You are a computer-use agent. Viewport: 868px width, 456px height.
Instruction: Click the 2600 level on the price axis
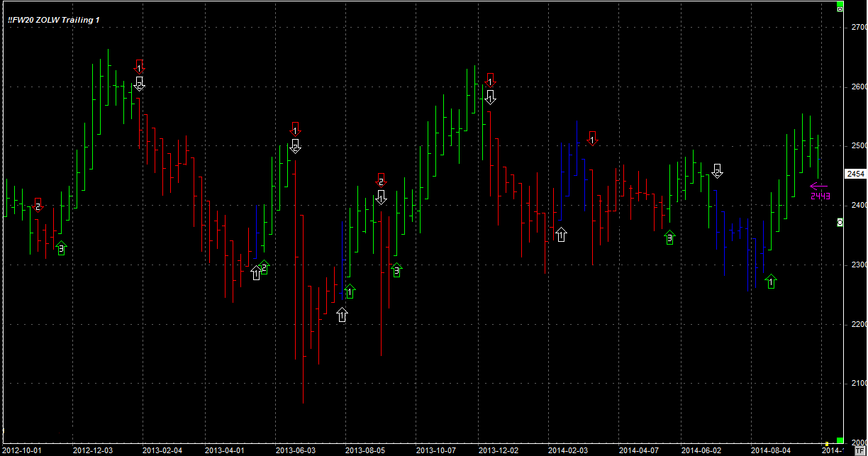coord(858,87)
